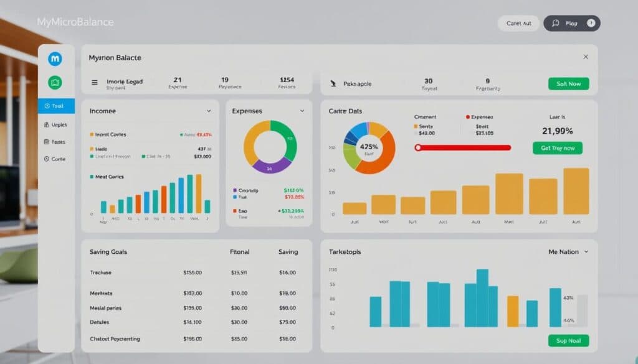
Task: Click the green Salt Now button
Action: click(568, 83)
